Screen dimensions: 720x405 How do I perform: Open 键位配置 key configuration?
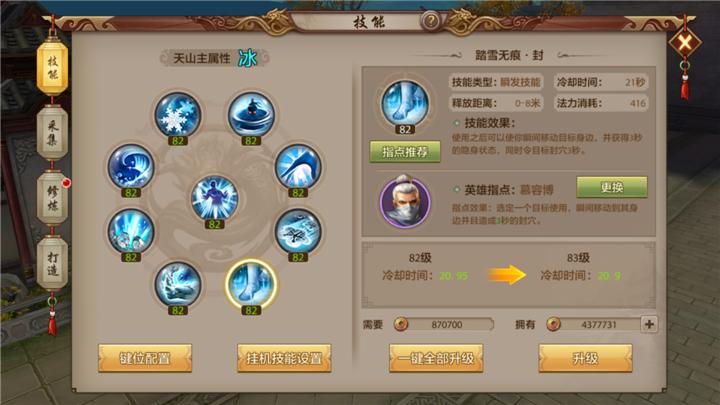[x=145, y=358]
